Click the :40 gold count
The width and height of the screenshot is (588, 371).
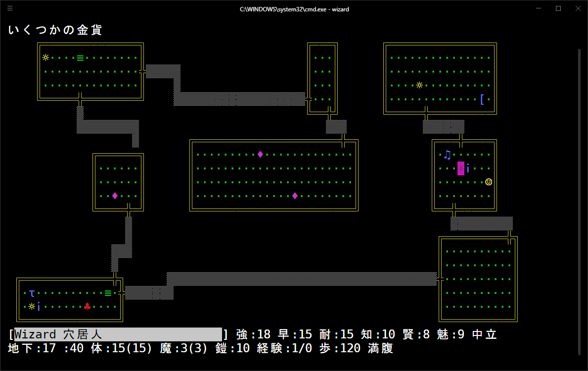click(74, 348)
